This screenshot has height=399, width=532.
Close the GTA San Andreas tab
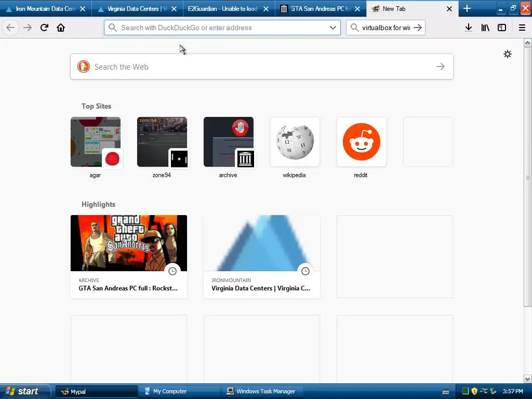pyautogui.click(x=357, y=9)
